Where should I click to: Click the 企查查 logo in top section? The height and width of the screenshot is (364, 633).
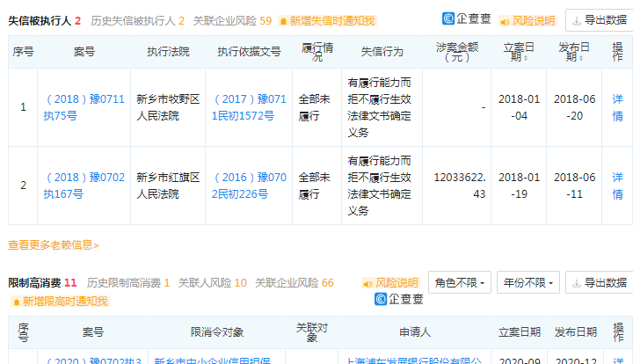[x=466, y=19]
